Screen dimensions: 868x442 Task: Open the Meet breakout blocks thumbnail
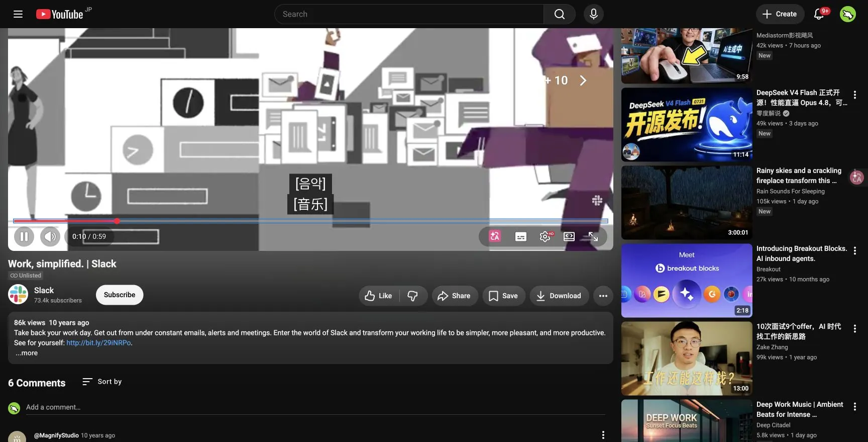tap(686, 281)
